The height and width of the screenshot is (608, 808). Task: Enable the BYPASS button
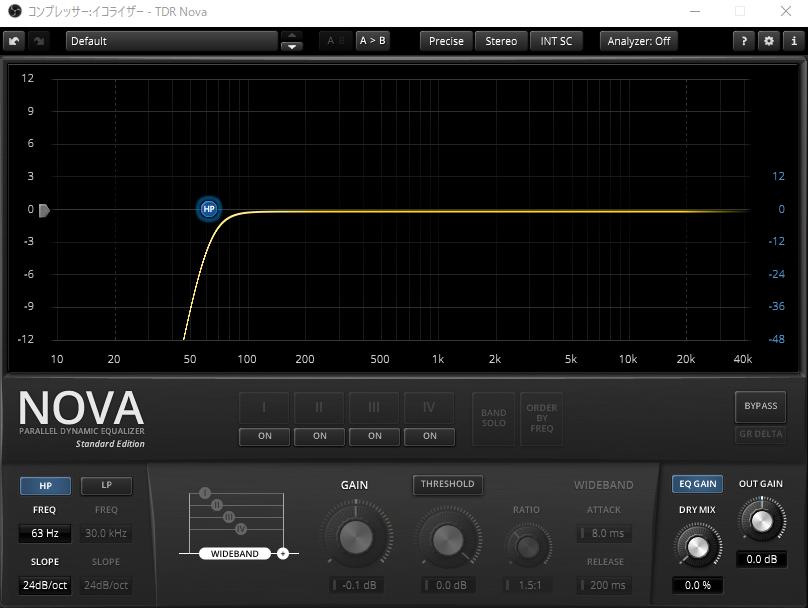[761, 406]
